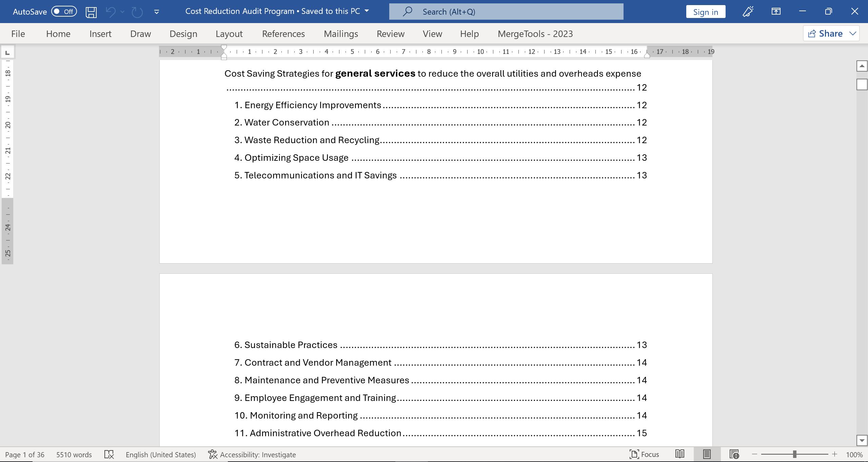Click the Redo icon

click(137, 12)
